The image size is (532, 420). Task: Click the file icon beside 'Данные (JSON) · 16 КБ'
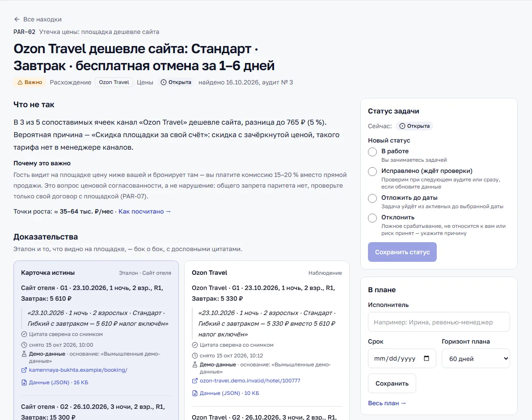click(24, 382)
